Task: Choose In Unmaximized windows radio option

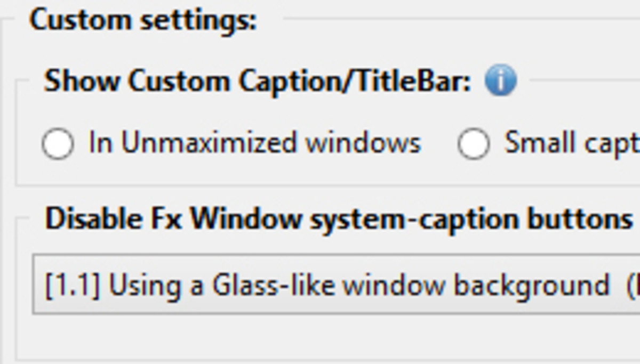Action: point(60,142)
